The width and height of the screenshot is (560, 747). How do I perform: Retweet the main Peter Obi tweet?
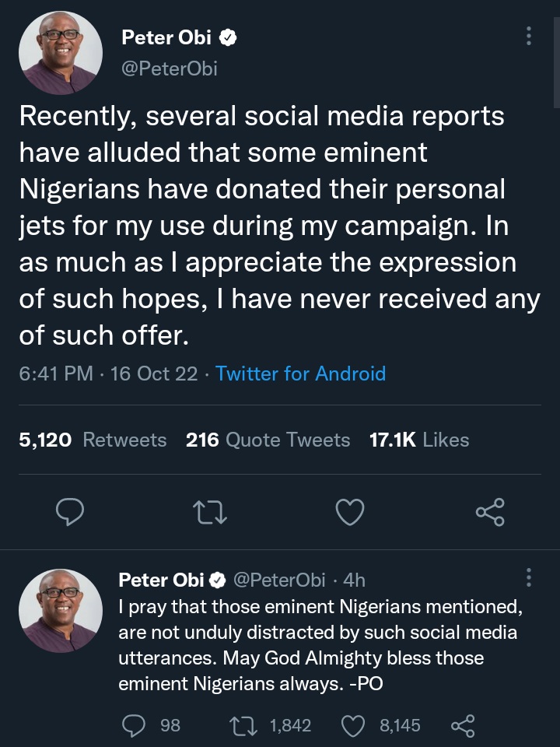[210, 511]
